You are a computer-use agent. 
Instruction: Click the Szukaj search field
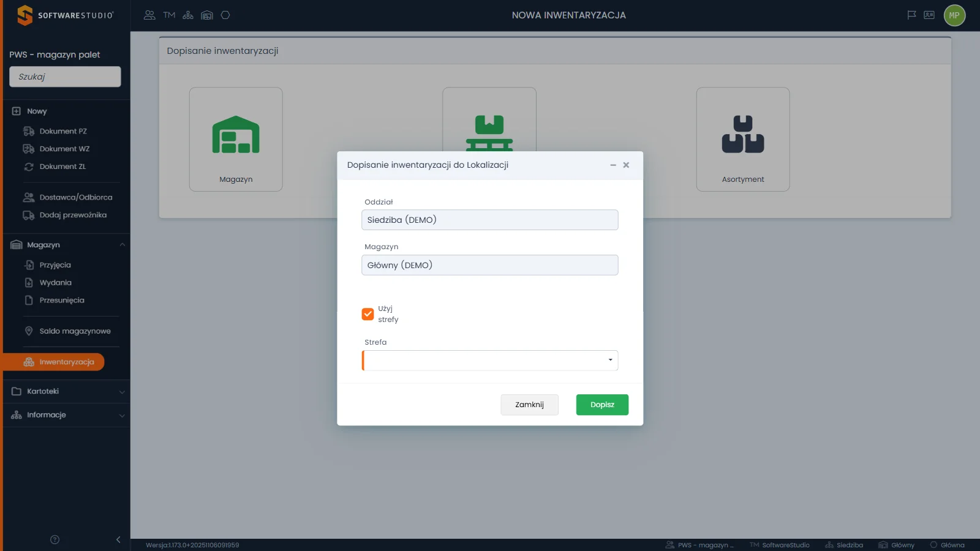coord(65,77)
